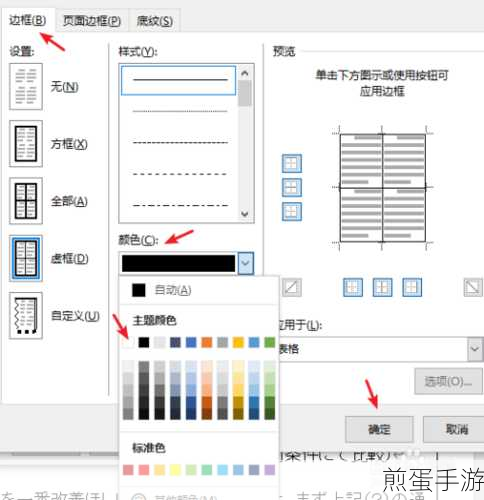Pick the black theme color swatch
The width and height of the screenshot is (484, 500).
[x=144, y=342]
